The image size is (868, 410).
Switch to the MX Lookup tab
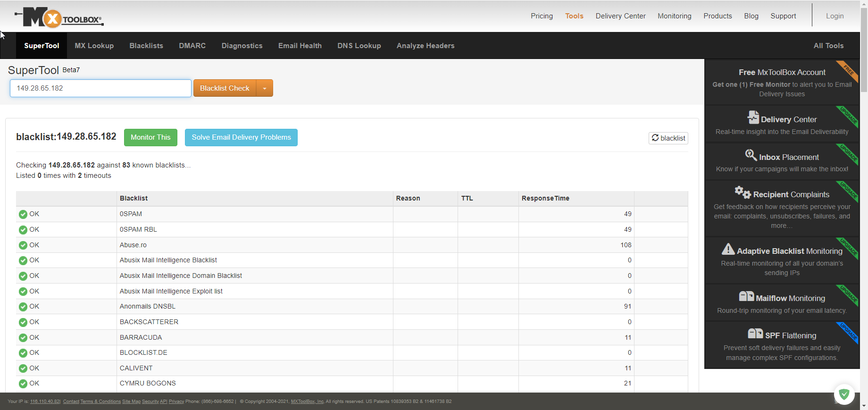pos(94,46)
